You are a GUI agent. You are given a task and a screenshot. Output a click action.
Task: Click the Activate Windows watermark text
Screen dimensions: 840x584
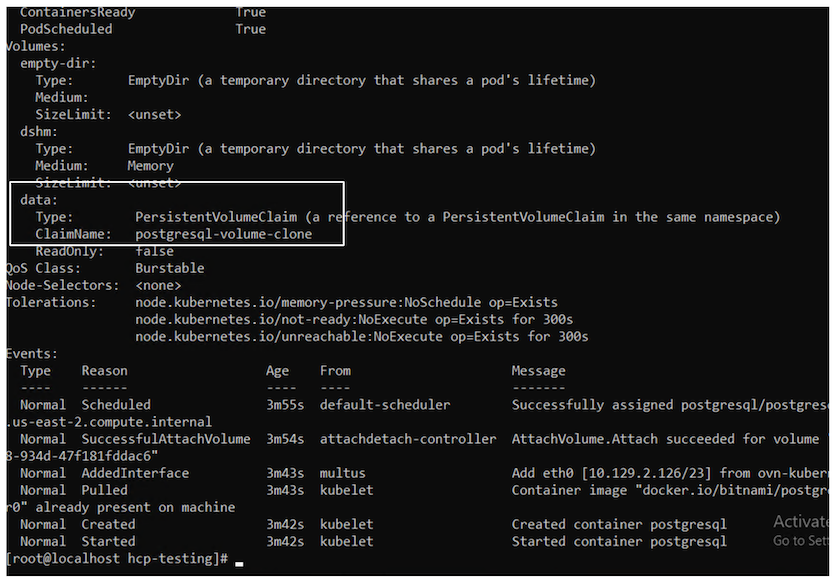[800, 522]
